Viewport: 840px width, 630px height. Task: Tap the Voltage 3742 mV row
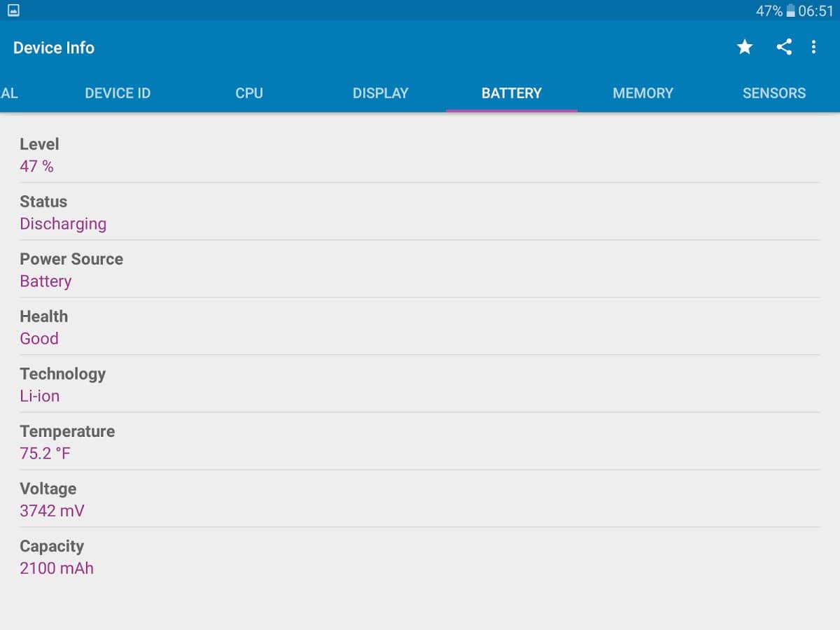pyautogui.click(x=420, y=499)
